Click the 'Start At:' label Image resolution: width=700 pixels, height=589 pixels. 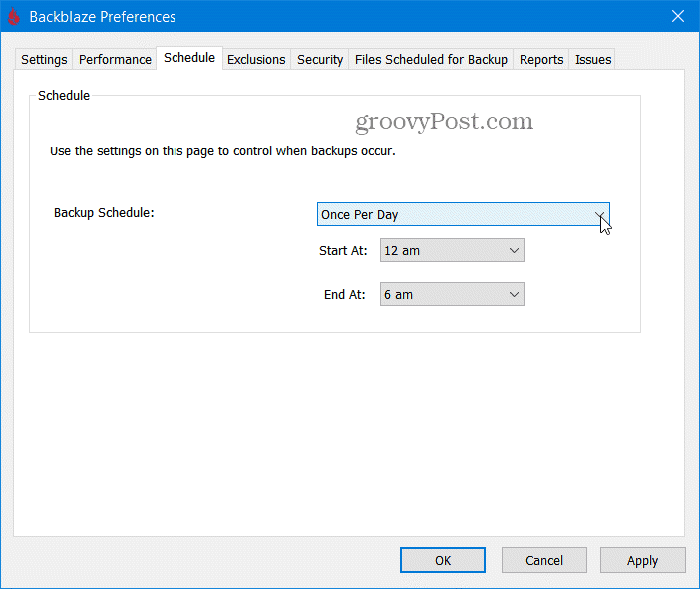(x=343, y=251)
